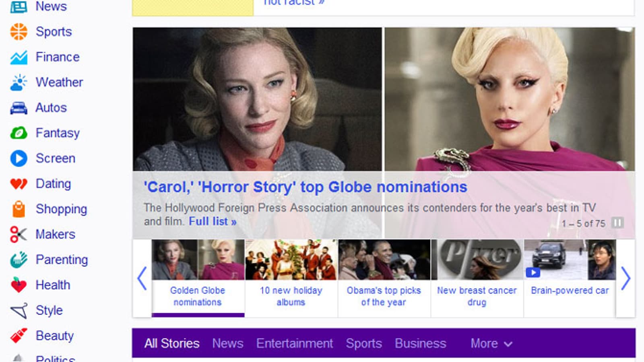
Task: Open the Autos section
Action: pyautogui.click(x=51, y=108)
